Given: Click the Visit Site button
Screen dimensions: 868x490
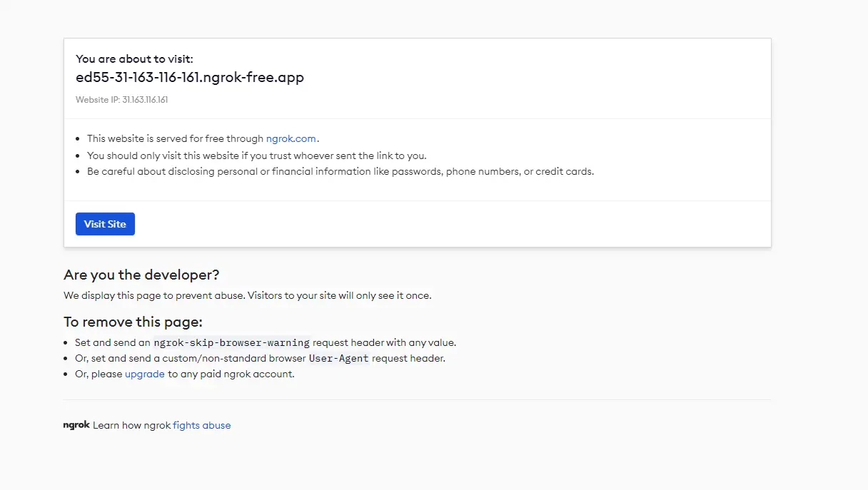Looking at the screenshot, I should [105, 224].
